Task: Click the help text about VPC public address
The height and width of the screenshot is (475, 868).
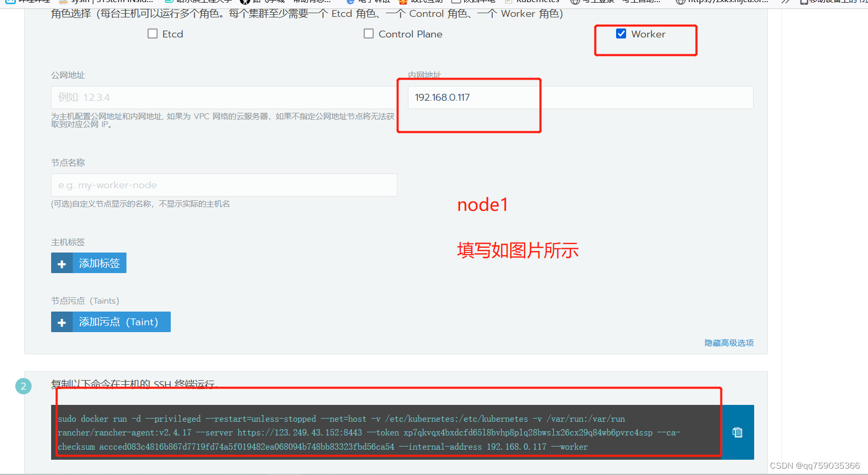Action: tap(222, 120)
